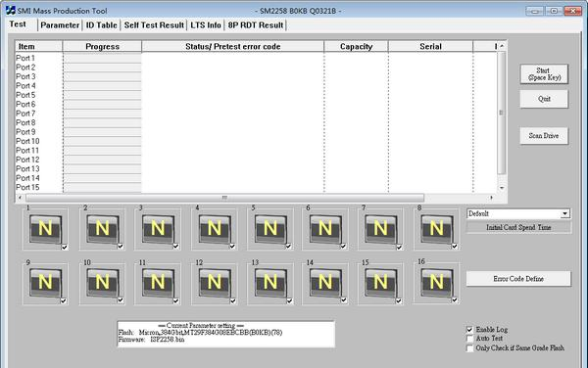Image resolution: width=588 pixels, height=368 pixels.
Task: Uncheck the port 1 slot checkbox
Action: [65, 247]
